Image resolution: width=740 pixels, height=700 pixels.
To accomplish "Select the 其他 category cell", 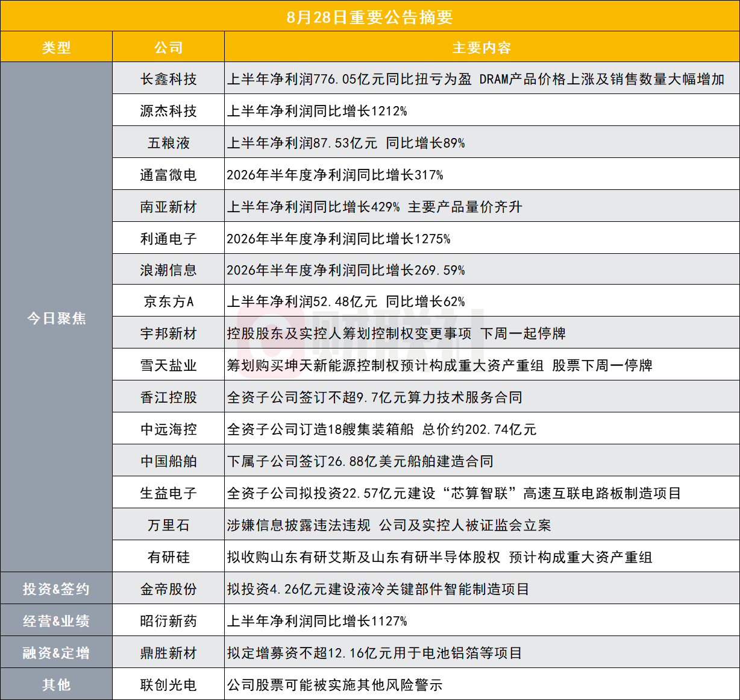I will pyautogui.click(x=57, y=685).
